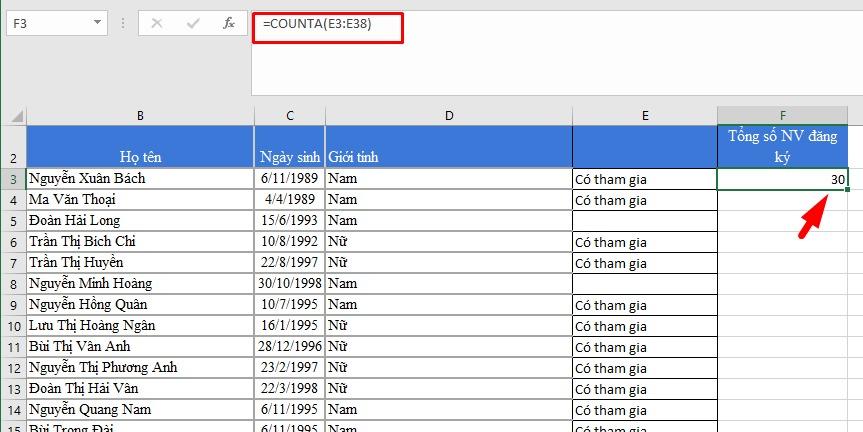This screenshot has width=863, height=432.
Task: Expand the Name Box dropdown arrow
Action: click(x=98, y=22)
